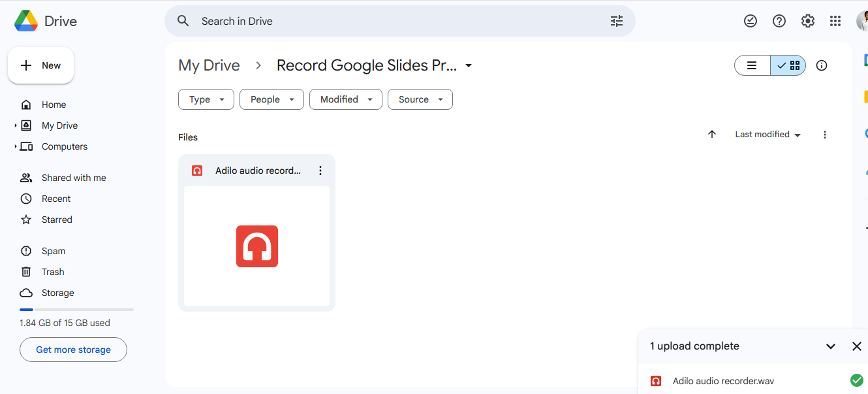Switch to grid layout view
Screen dimensions: 868x394
coord(788,65)
